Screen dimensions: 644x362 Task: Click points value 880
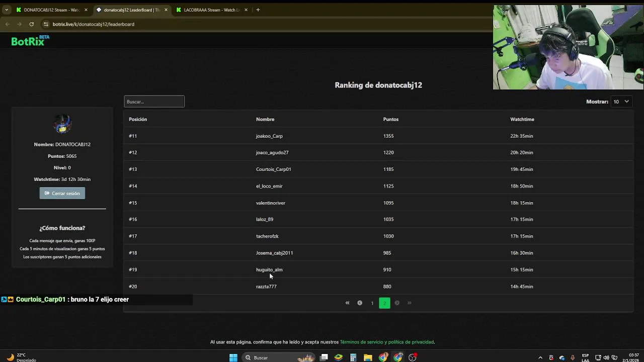coord(387,287)
